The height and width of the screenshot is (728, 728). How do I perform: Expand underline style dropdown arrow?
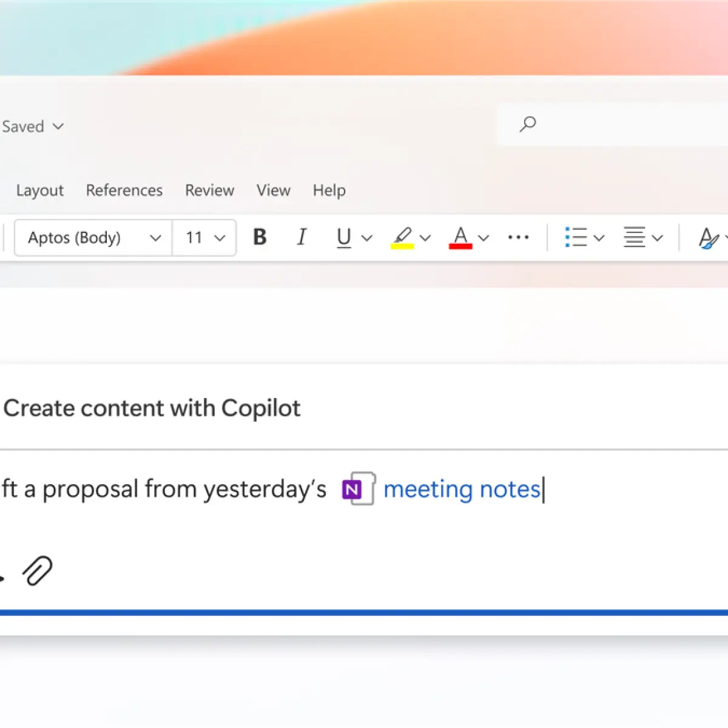click(x=367, y=238)
